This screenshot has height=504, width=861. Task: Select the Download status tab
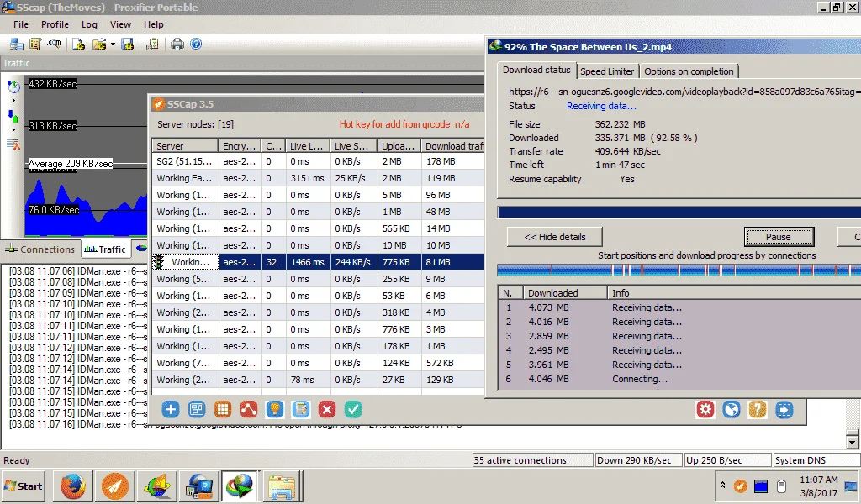[536, 71]
